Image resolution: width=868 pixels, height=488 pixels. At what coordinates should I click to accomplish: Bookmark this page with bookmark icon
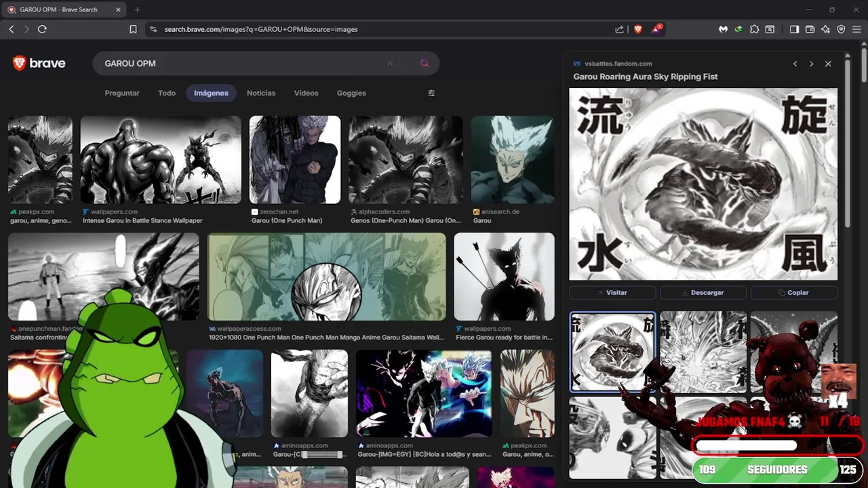[134, 29]
